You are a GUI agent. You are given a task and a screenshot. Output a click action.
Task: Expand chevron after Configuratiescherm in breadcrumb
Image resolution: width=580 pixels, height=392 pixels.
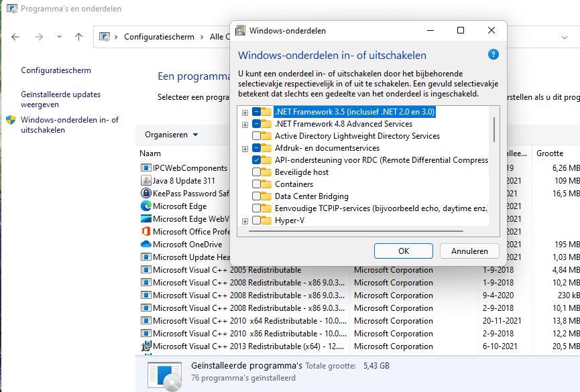click(x=202, y=37)
